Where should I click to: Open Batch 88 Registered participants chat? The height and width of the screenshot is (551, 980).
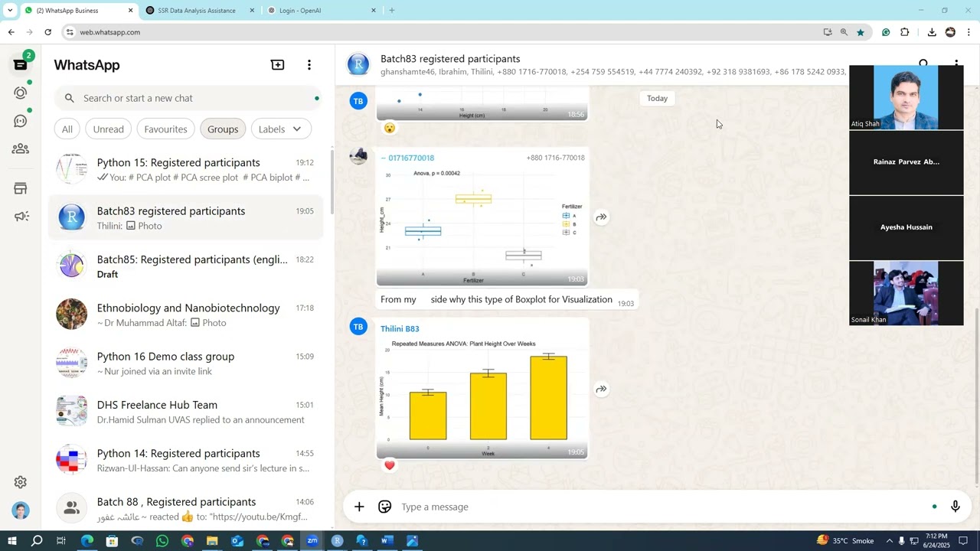[185, 508]
